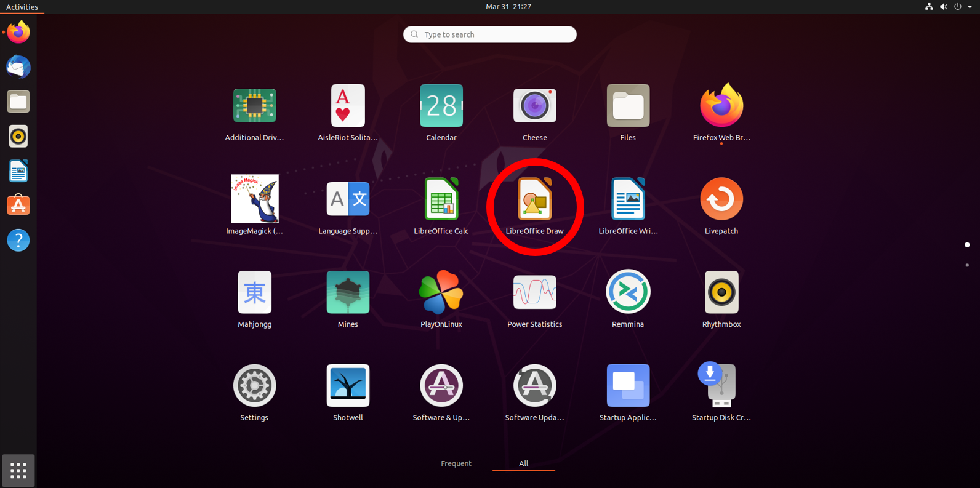Click the power icon in top bar

(958, 7)
